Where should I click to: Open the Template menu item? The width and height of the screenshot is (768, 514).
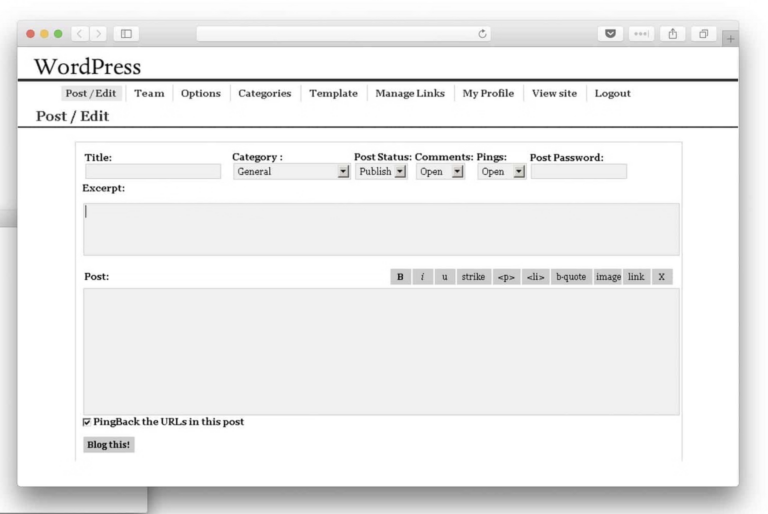click(334, 93)
